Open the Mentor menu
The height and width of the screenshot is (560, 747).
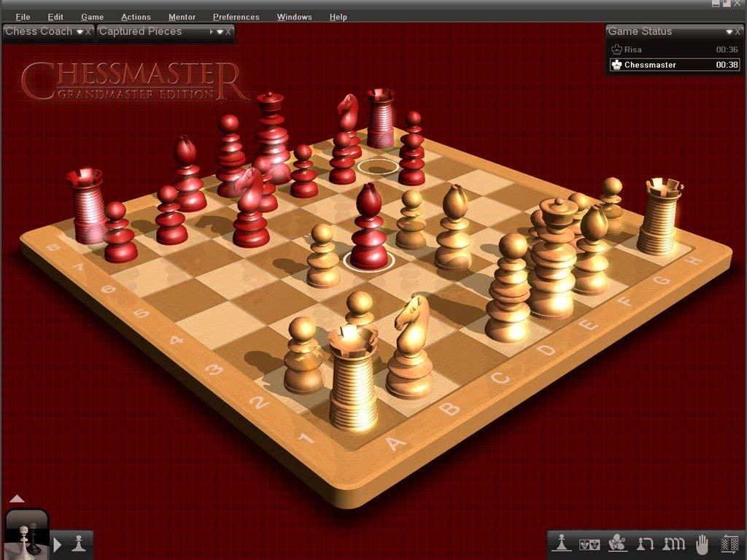[182, 17]
